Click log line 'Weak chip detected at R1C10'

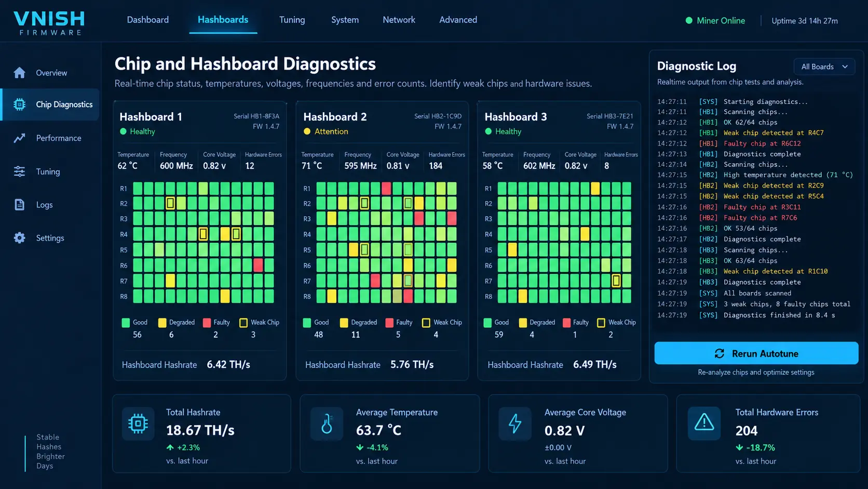point(776,271)
